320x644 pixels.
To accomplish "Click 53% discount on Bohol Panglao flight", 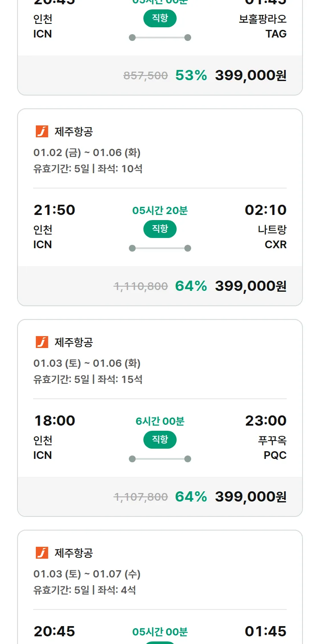I will (x=191, y=75).
